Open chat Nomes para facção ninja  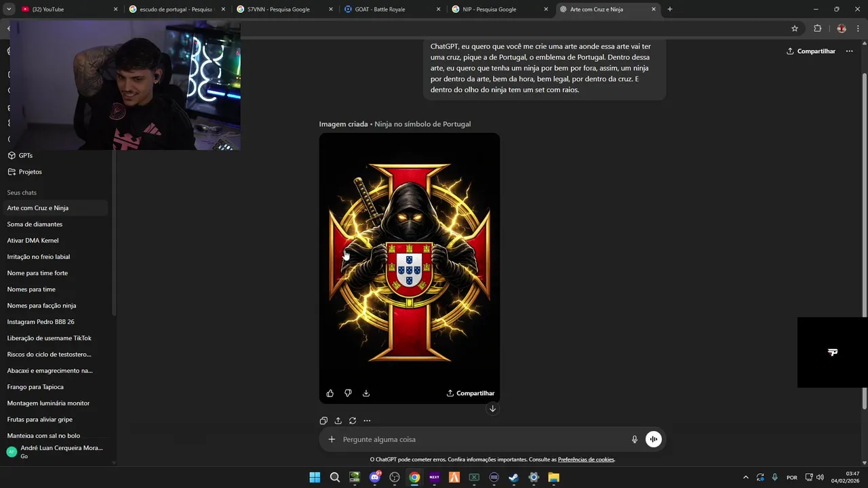pyautogui.click(x=54, y=306)
